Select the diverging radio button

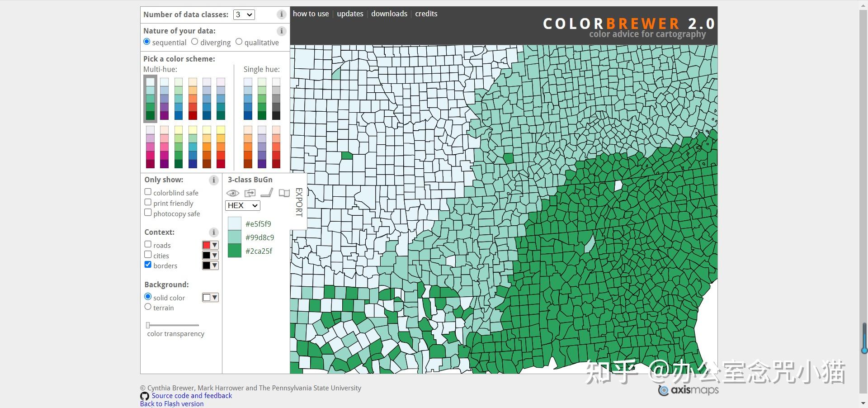(x=195, y=42)
